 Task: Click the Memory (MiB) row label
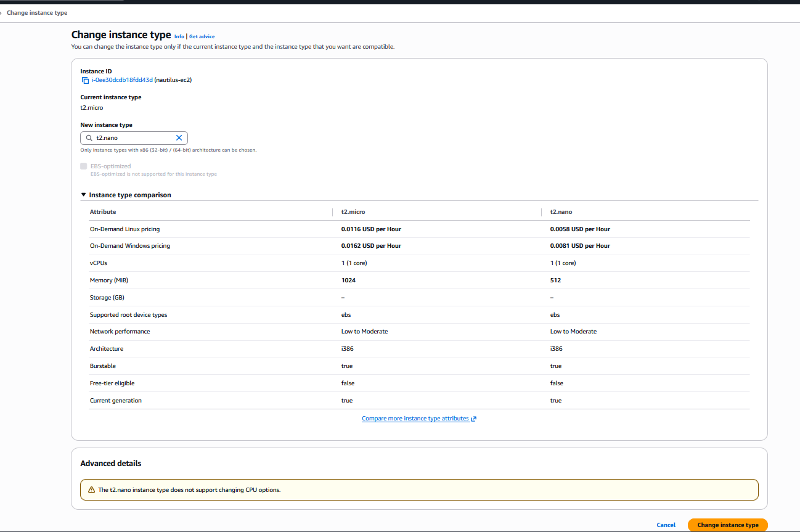click(109, 280)
